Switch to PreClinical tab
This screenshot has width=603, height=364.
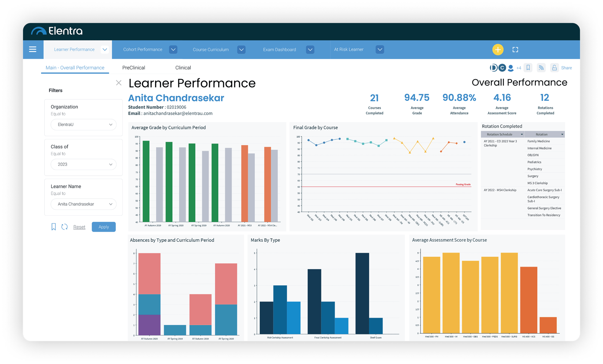coord(134,68)
